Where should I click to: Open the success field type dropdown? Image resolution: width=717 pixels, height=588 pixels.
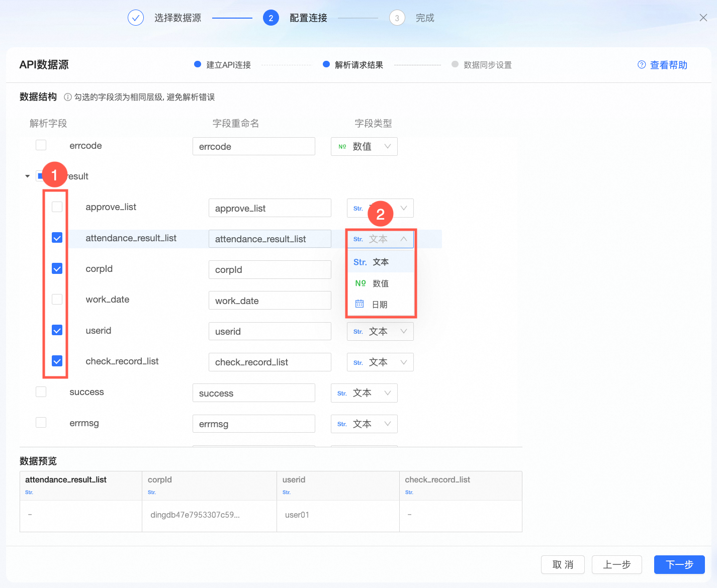click(364, 393)
